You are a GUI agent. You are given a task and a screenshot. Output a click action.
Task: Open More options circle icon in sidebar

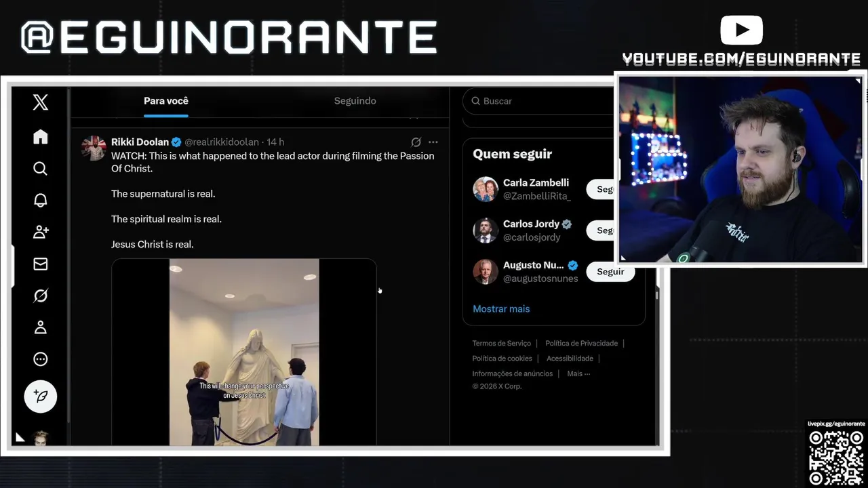(x=41, y=359)
